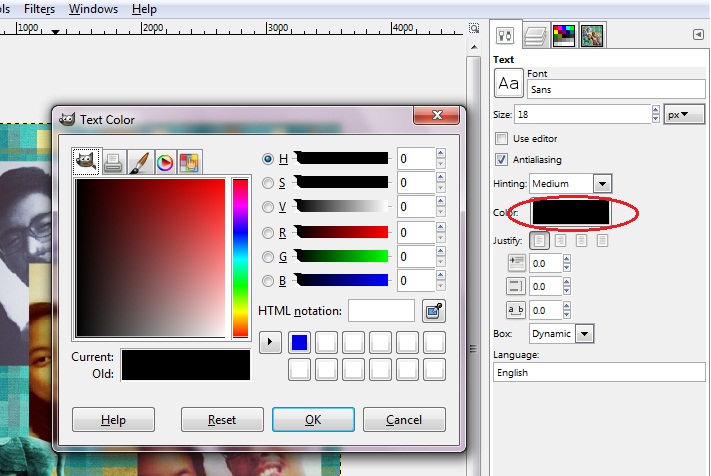The width and height of the screenshot is (711, 476).
Task: Select the G green radio button
Action: 268,257
